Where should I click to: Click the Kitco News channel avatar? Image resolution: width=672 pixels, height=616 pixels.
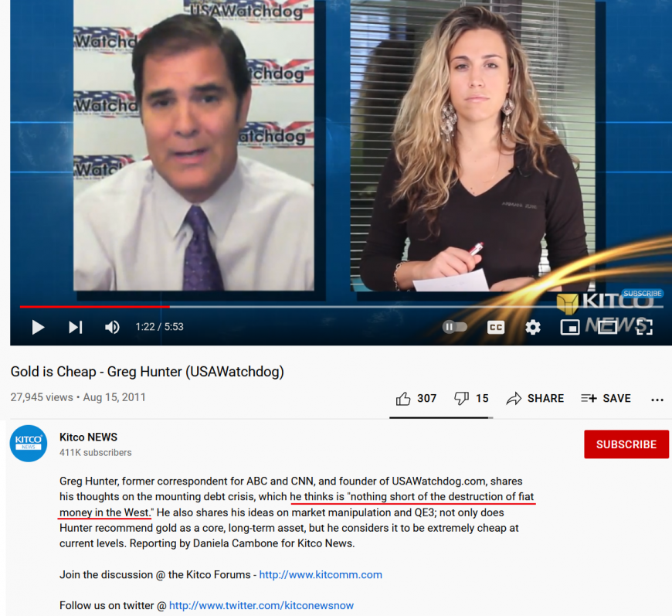29,444
